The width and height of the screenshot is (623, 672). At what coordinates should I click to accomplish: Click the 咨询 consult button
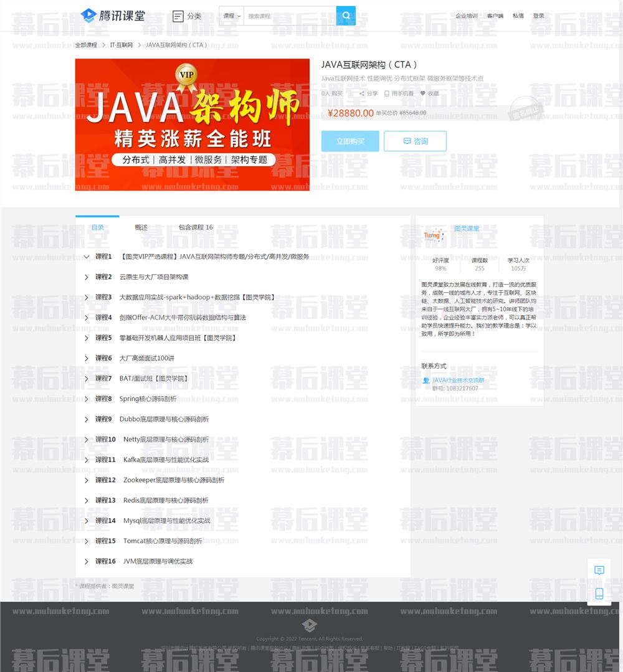[x=415, y=141]
